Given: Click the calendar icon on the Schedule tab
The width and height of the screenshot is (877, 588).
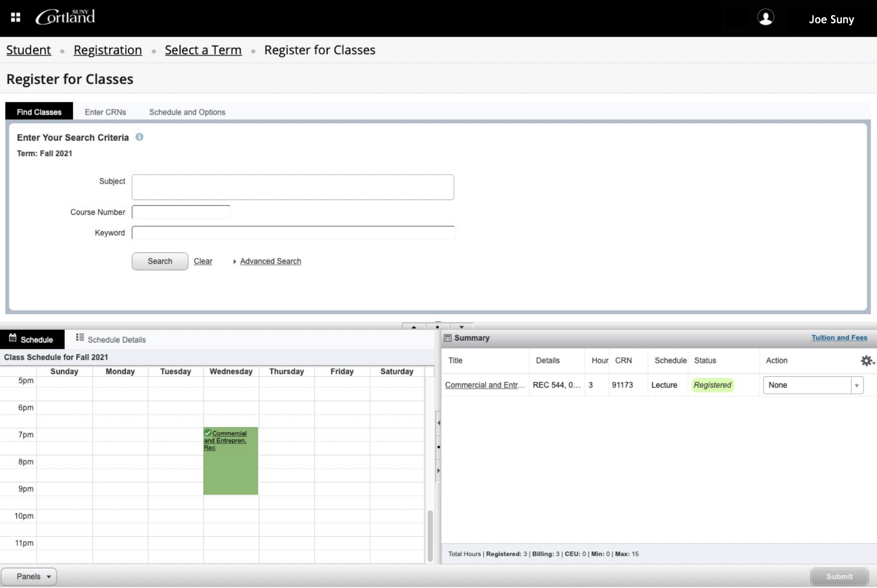Looking at the screenshot, I should [x=12, y=339].
